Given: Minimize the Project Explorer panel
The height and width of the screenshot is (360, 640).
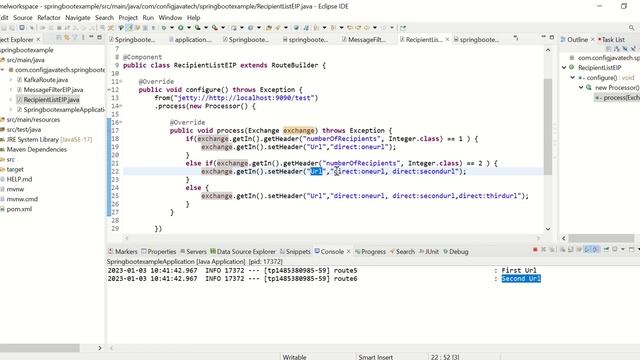Looking at the screenshot, I should [x=91, y=37].
